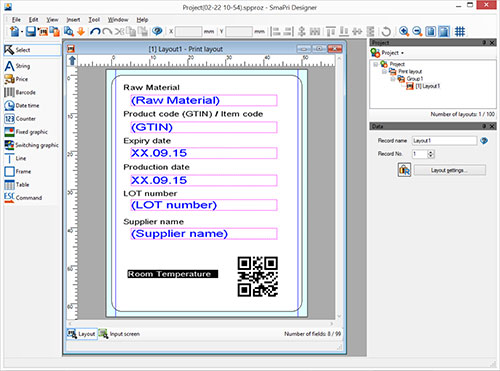Image resolution: width=500 pixels, height=371 pixels.
Task: Open the File menu
Action: pos(16,20)
